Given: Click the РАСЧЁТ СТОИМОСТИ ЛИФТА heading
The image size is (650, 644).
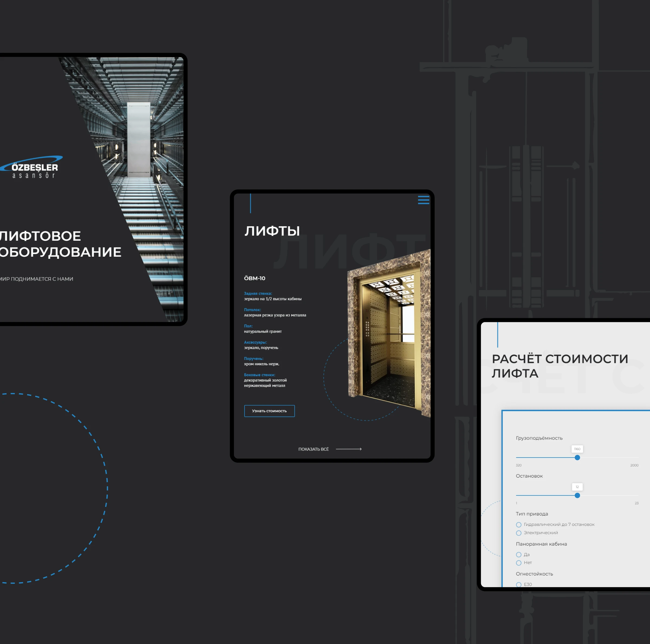Looking at the screenshot, I should pyautogui.click(x=560, y=366).
